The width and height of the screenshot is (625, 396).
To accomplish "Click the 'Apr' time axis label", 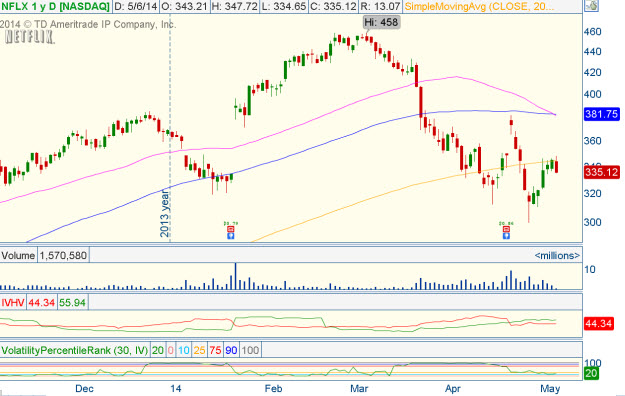I will point(453,388).
